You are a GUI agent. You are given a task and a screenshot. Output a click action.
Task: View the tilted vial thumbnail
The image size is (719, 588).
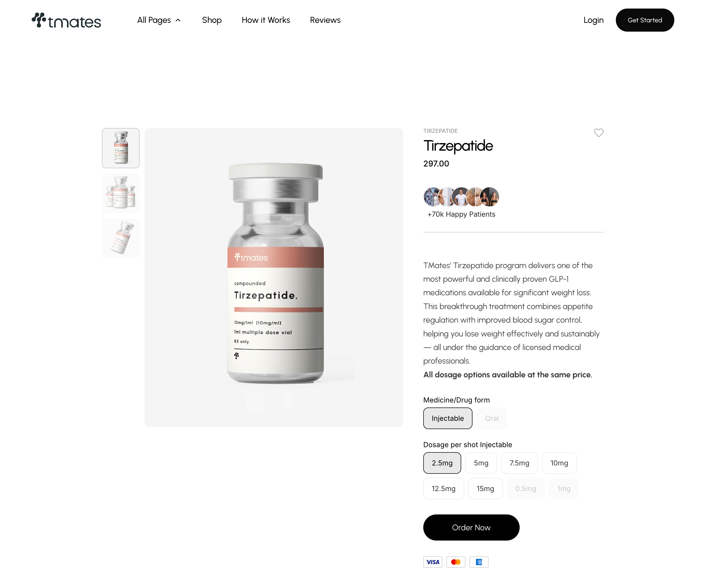click(x=121, y=239)
